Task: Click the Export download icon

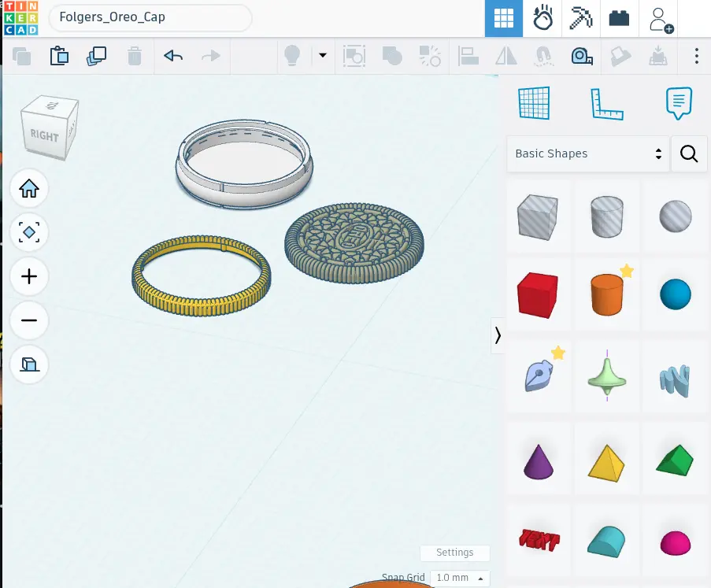Action: point(658,56)
